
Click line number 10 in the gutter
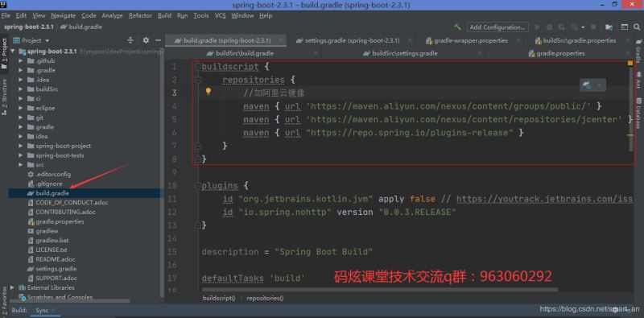pos(172,186)
